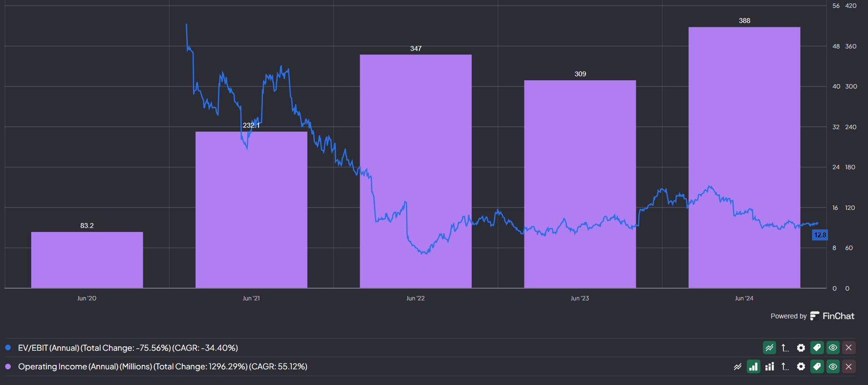Switch Operating Income to line chart
The height and width of the screenshot is (385, 868).
[x=738, y=366]
